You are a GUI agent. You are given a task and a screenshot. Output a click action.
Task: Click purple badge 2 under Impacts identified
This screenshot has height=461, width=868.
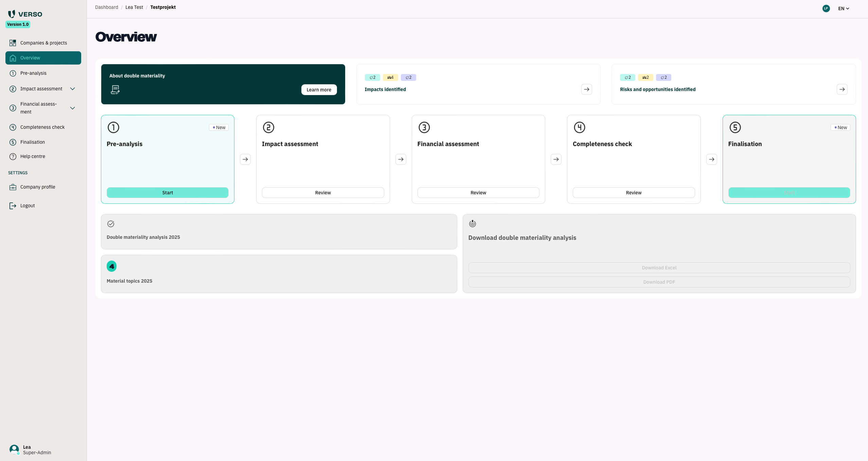click(408, 77)
